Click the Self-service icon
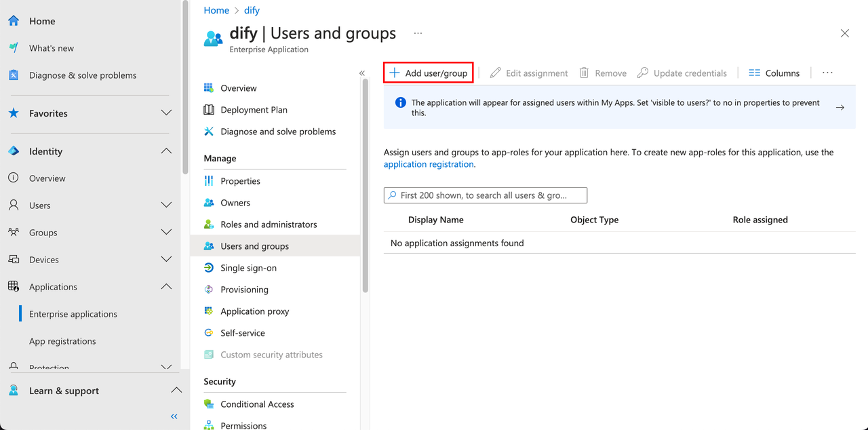The width and height of the screenshot is (868, 430). [x=209, y=333]
